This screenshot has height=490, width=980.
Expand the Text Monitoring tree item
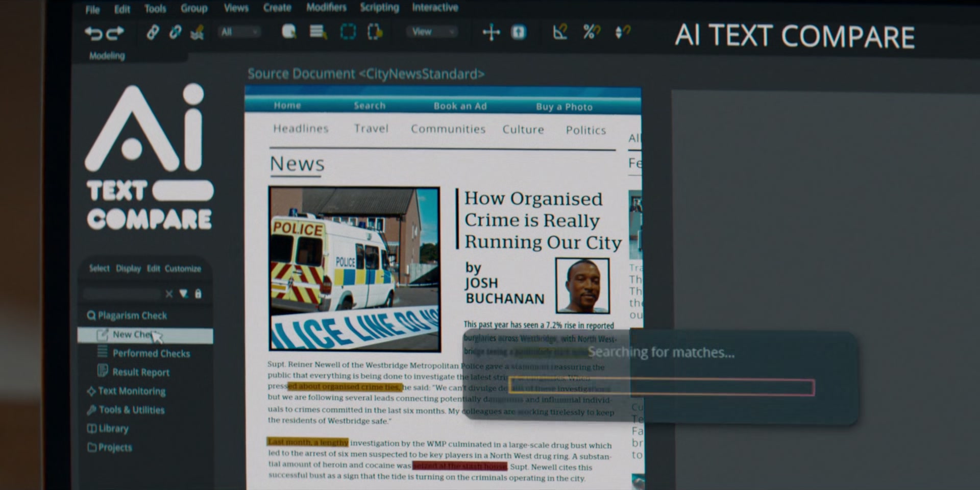click(127, 391)
